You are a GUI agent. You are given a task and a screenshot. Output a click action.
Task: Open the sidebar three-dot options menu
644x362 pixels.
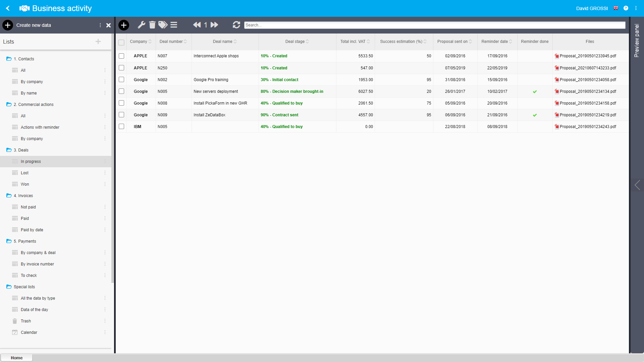[100, 25]
